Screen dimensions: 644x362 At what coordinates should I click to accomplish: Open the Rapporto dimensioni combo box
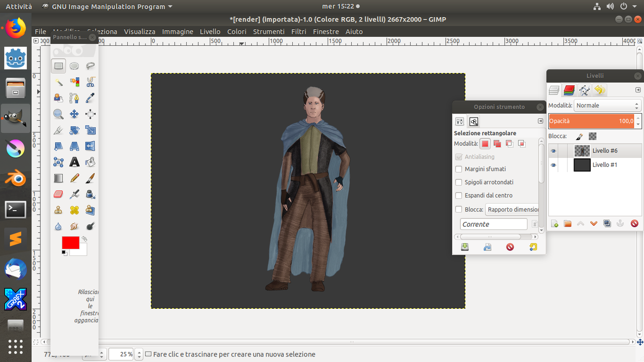coord(512,210)
